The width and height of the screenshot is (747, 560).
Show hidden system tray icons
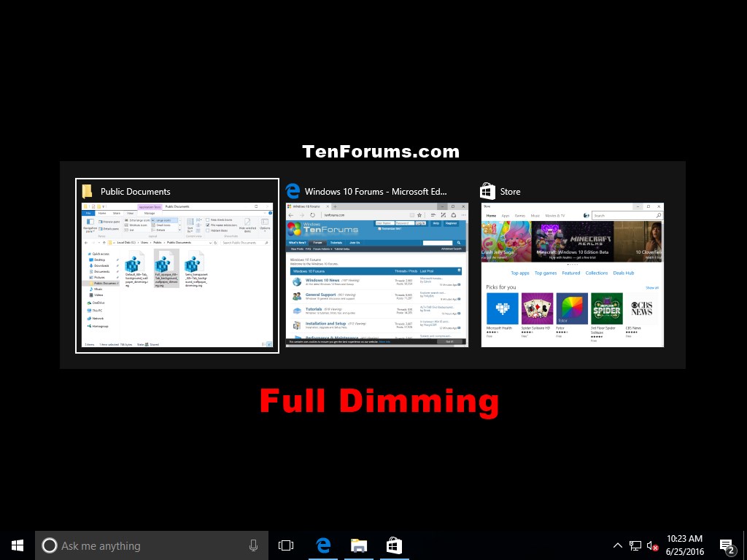(x=617, y=545)
